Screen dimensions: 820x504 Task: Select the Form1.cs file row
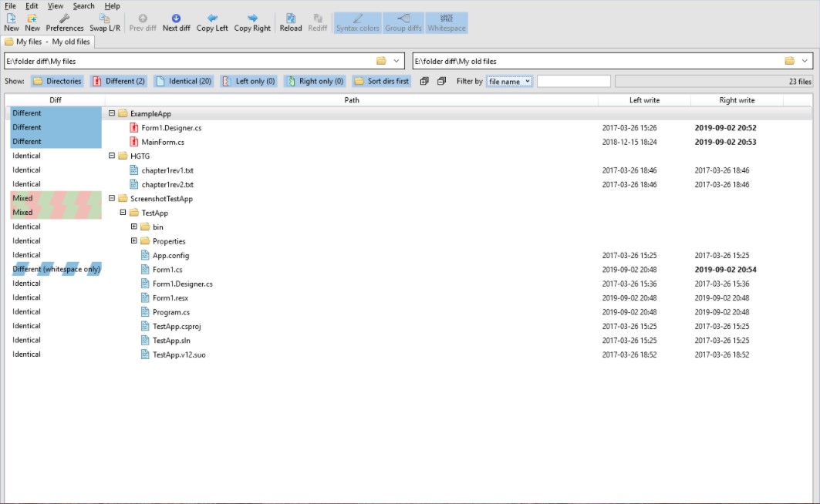(409, 270)
